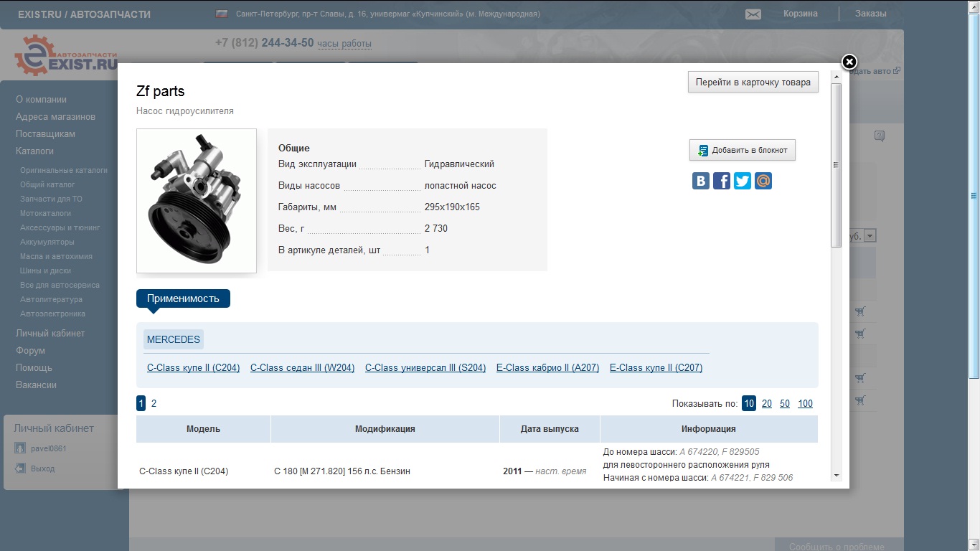This screenshot has height=551, width=980.
Task: Share the part via Mail.ru icon
Action: click(763, 181)
